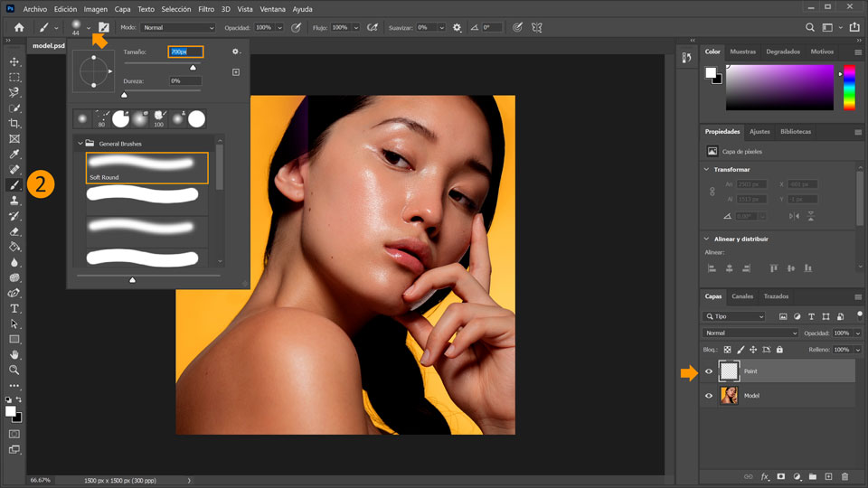
Task: Toggle the brush settings panel button
Action: coord(104,28)
